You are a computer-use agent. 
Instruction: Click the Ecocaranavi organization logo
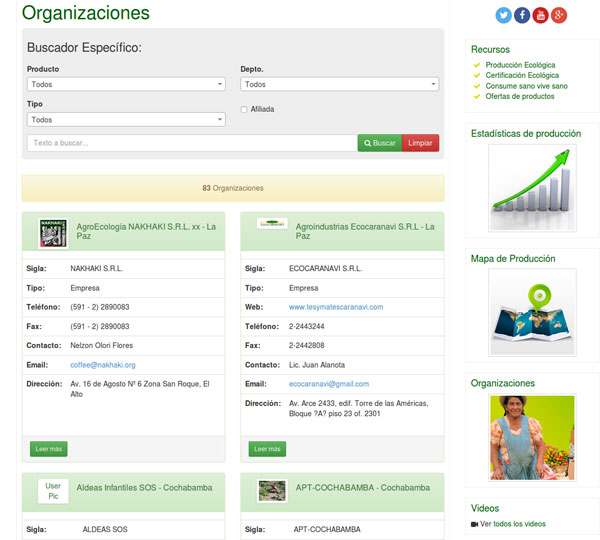coord(272,224)
